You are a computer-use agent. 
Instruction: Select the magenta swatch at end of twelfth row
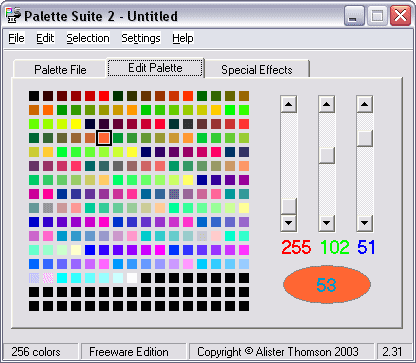(x=244, y=250)
